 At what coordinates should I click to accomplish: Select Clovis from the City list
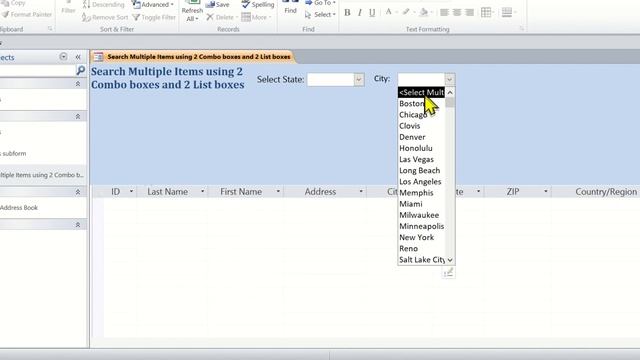point(421,126)
